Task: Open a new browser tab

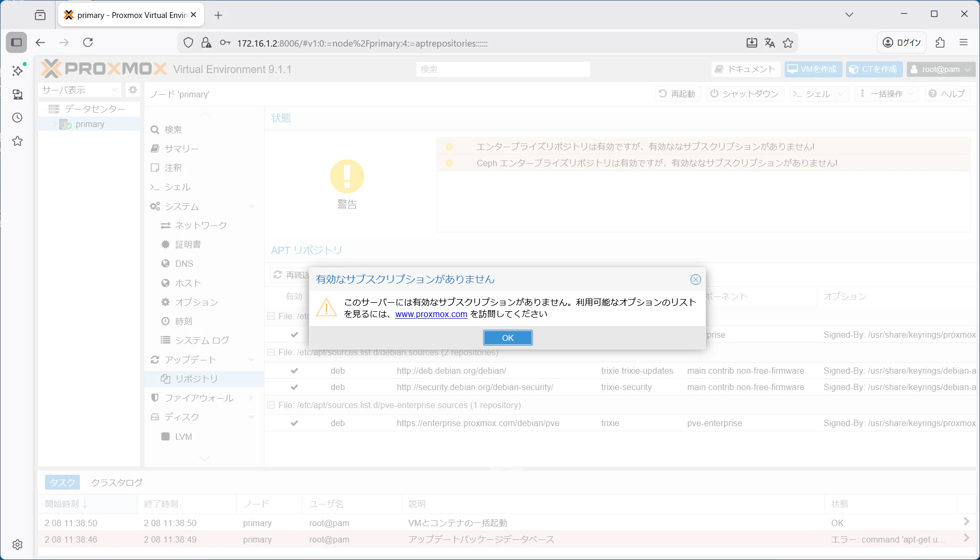Action: [x=218, y=15]
